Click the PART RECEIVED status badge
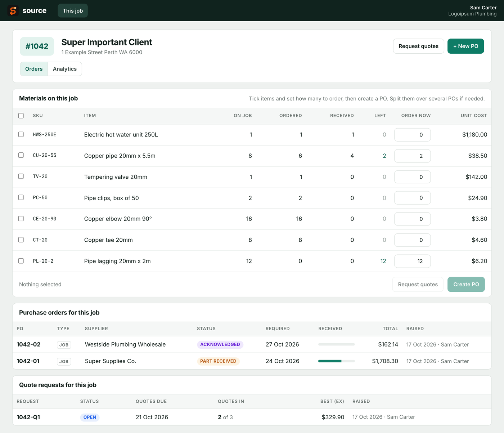The width and height of the screenshot is (504, 433). 218,361
